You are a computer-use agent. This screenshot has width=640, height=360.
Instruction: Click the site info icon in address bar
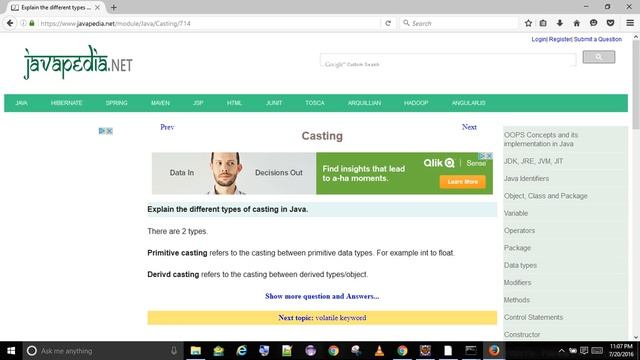pos(23,23)
